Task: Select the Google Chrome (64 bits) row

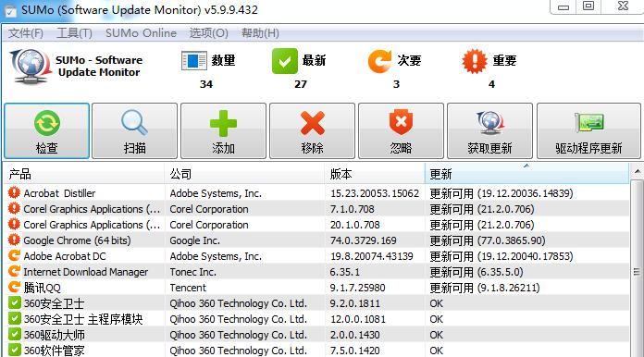Action: (x=316, y=240)
